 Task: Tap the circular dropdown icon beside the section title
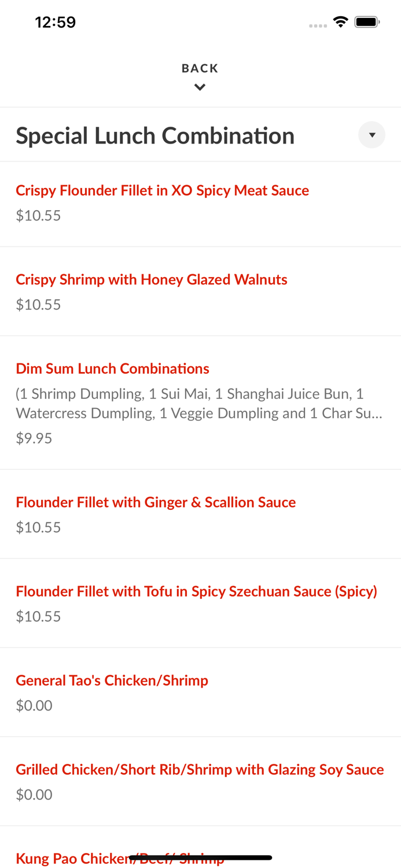pyautogui.click(x=372, y=135)
